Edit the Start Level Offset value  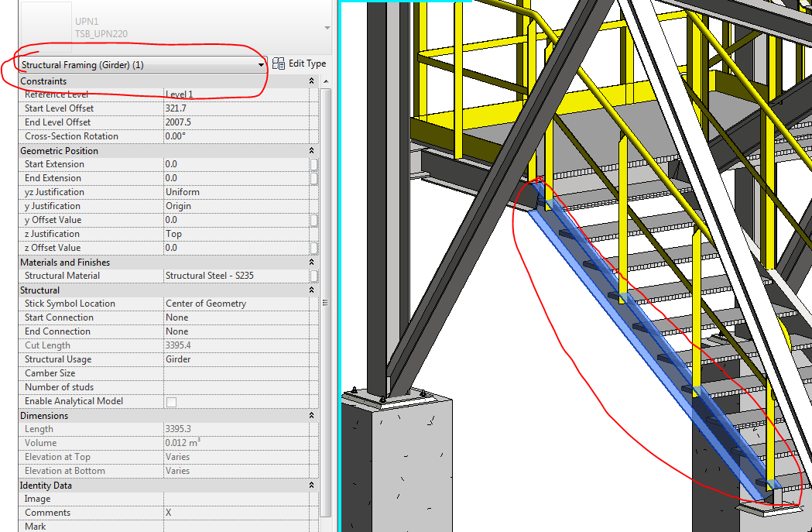232,108
